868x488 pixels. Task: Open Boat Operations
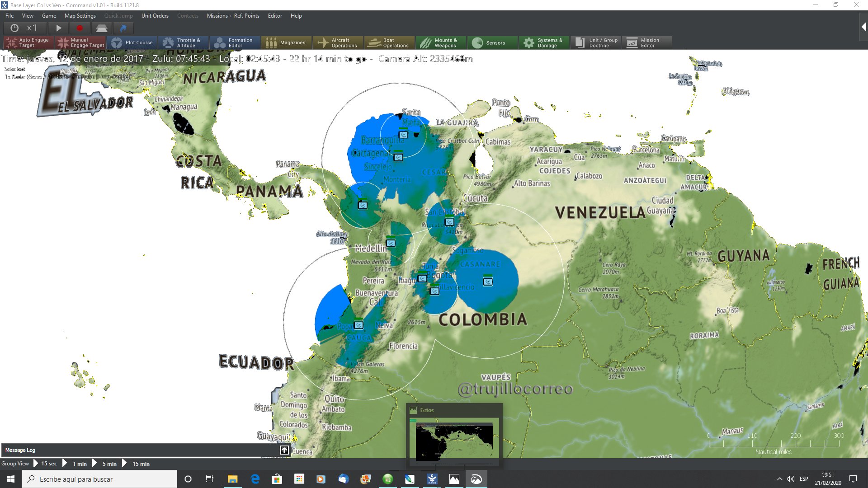390,42
